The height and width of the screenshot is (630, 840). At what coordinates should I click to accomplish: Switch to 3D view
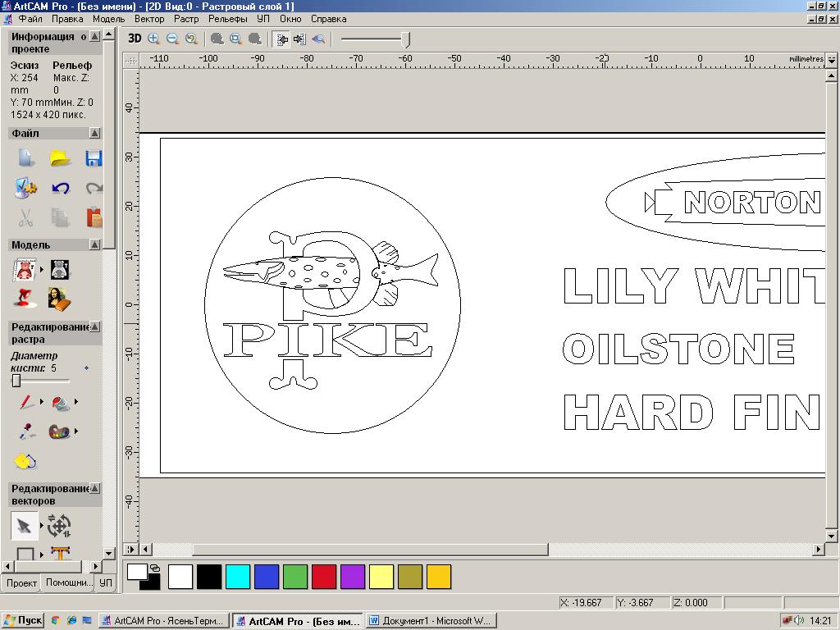click(135, 39)
